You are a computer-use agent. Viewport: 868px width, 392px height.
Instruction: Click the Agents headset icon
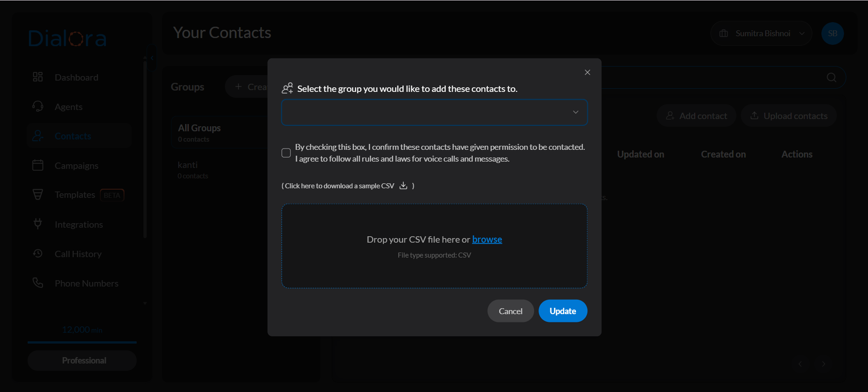tap(38, 106)
